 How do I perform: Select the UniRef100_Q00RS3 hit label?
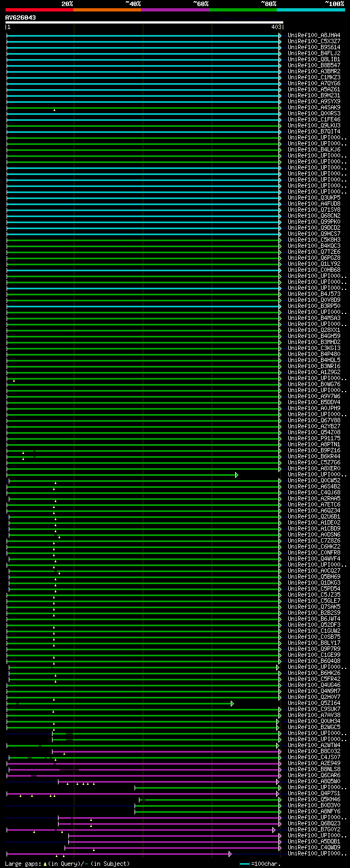coord(314,114)
